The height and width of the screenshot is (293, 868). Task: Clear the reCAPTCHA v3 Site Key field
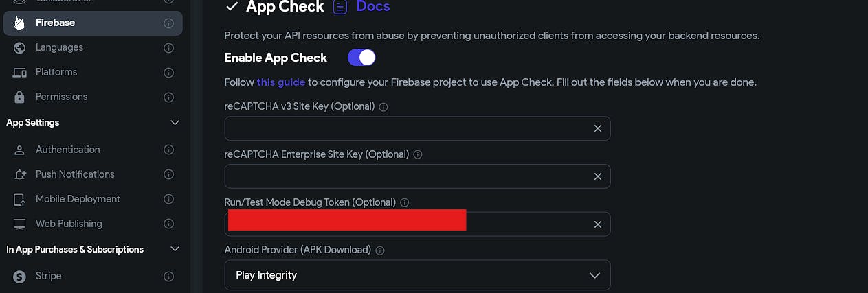[x=597, y=128]
